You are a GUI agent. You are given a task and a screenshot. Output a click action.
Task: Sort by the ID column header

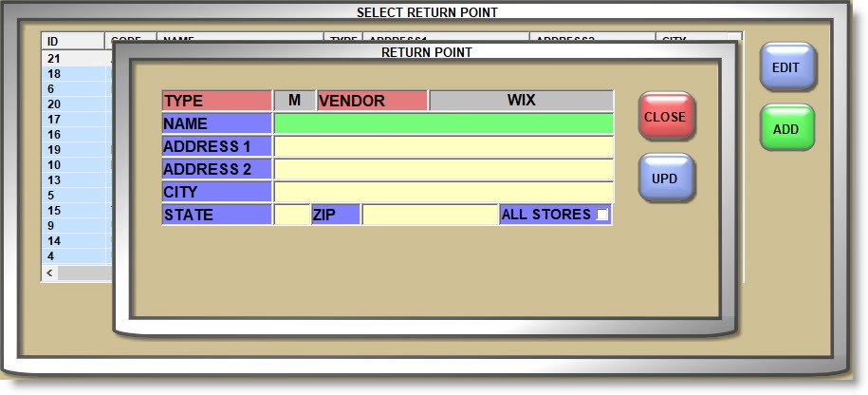click(x=72, y=42)
